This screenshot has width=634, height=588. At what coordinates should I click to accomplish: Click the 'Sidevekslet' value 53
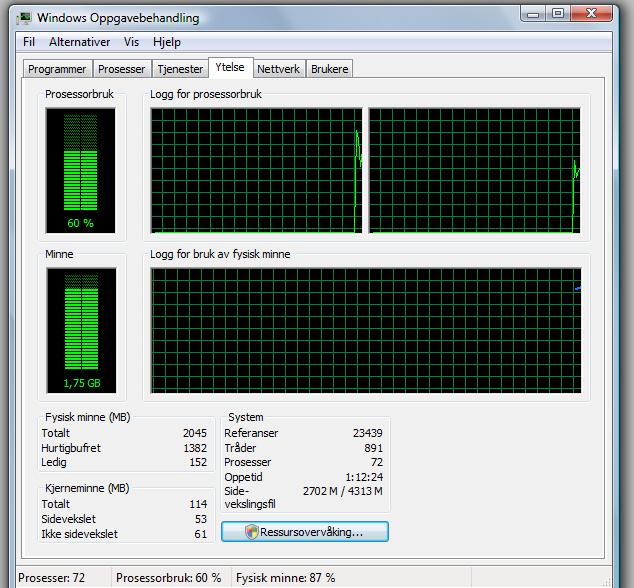coord(201,519)
